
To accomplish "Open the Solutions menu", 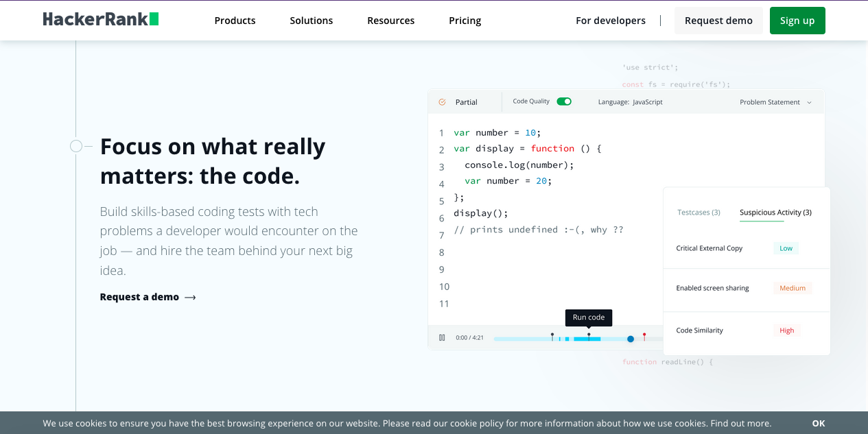I will [x=311, y=21].
